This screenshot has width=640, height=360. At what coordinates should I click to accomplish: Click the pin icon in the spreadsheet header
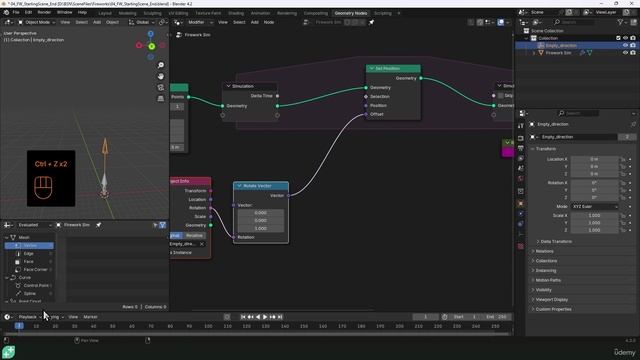(x=98, y=225)
